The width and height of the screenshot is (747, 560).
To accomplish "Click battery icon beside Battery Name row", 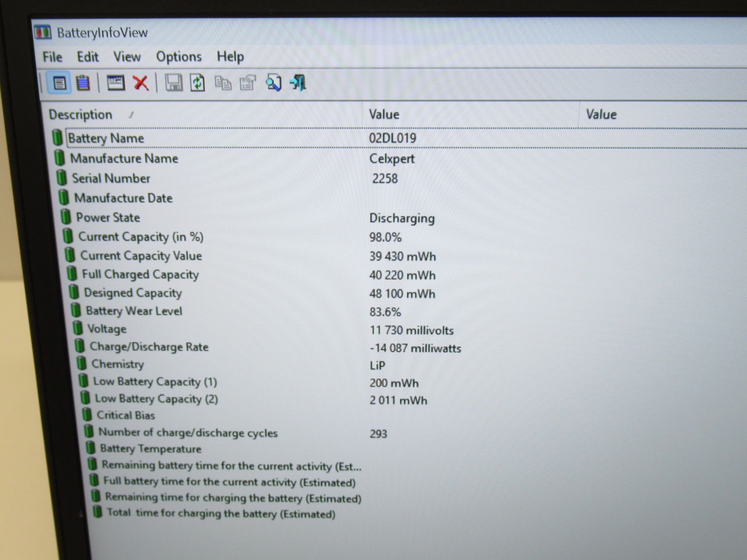I will (57, 137).
